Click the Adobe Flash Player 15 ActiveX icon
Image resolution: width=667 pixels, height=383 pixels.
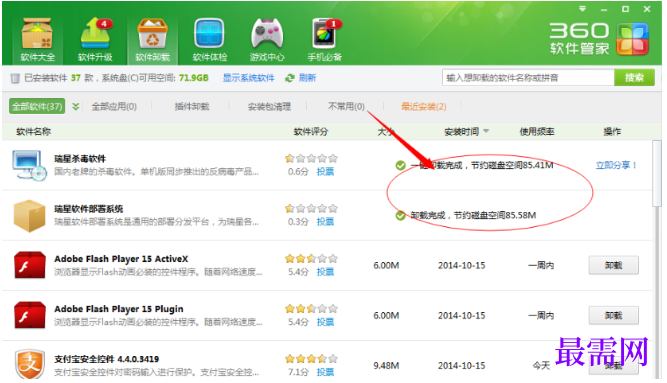click(29, 265)
